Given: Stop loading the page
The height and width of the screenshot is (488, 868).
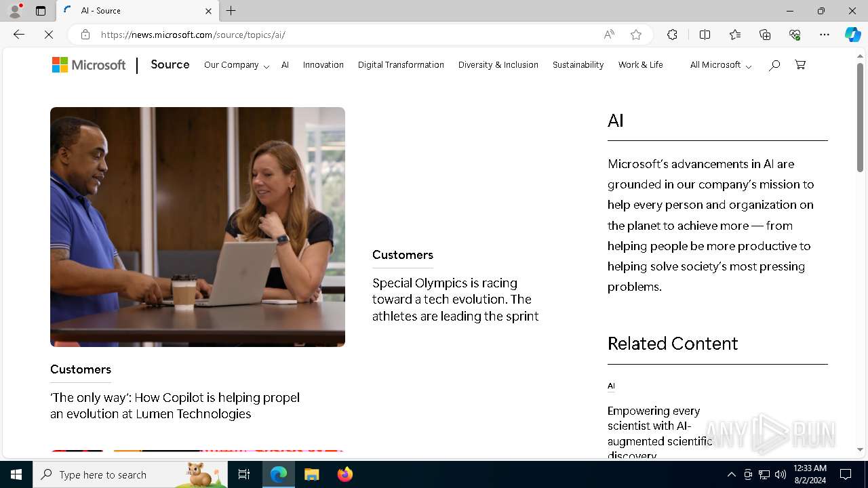Looking at the screenshot, I should point(49,35).
